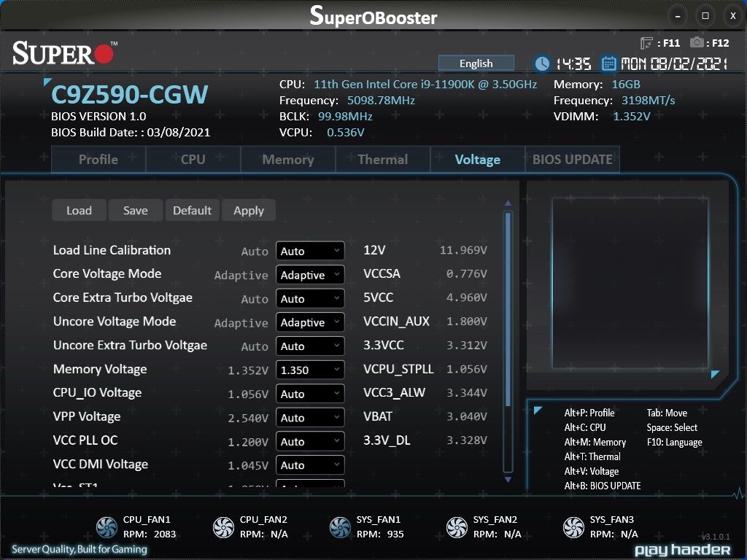Click the SYS_FAN1 RPM value 935

(x=395, y=534)
